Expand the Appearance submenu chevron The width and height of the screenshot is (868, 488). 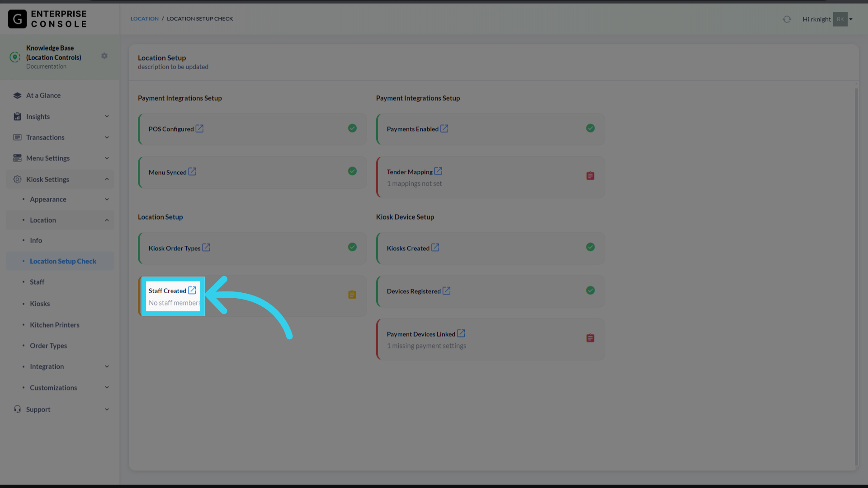click(107, 199)
